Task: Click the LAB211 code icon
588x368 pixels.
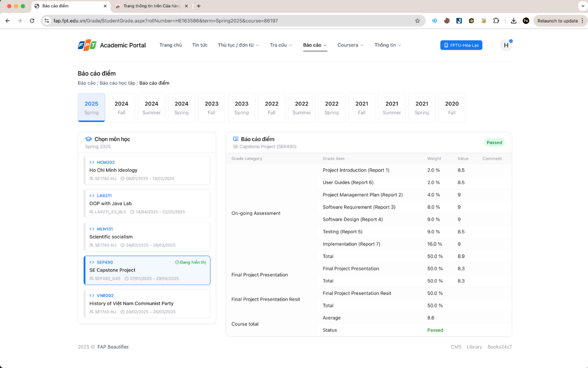Action: coord(92,195)
